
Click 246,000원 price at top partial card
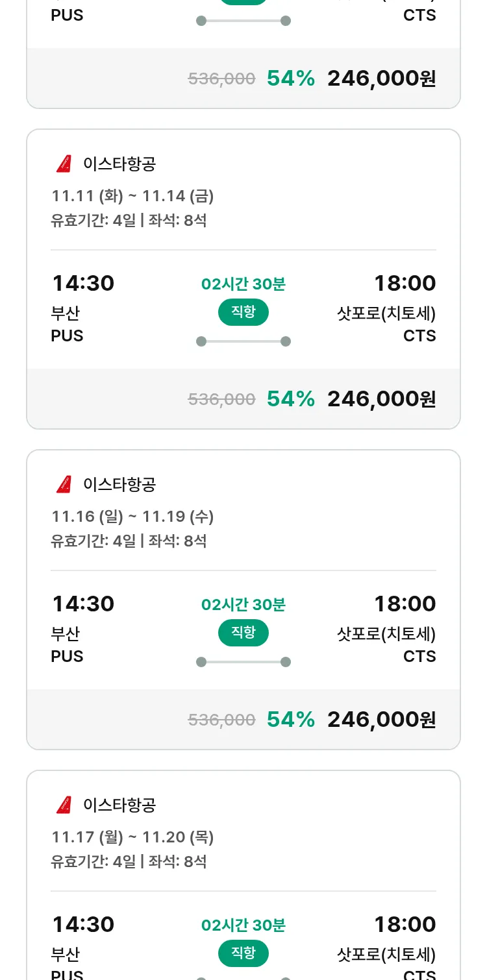381,79
